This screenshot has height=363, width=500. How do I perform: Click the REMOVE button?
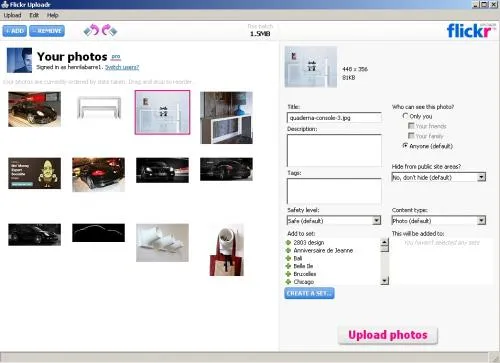[47, 31]
